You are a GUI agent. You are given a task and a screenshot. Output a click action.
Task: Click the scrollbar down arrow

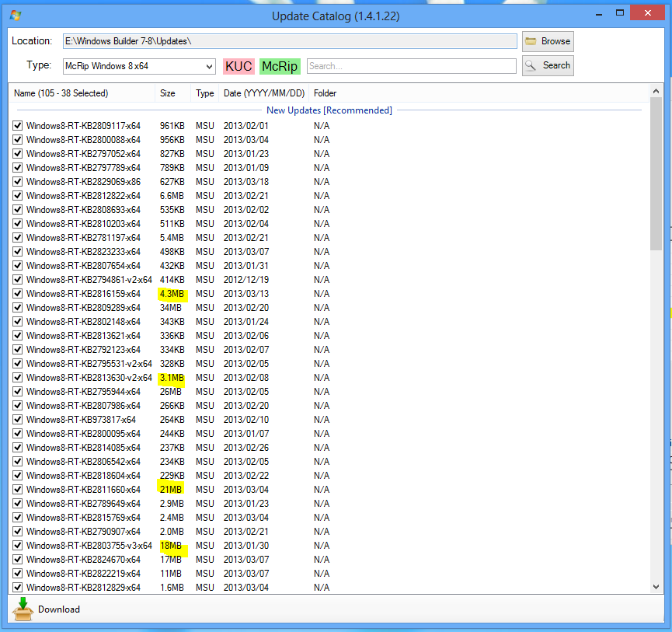click(656, 587)
